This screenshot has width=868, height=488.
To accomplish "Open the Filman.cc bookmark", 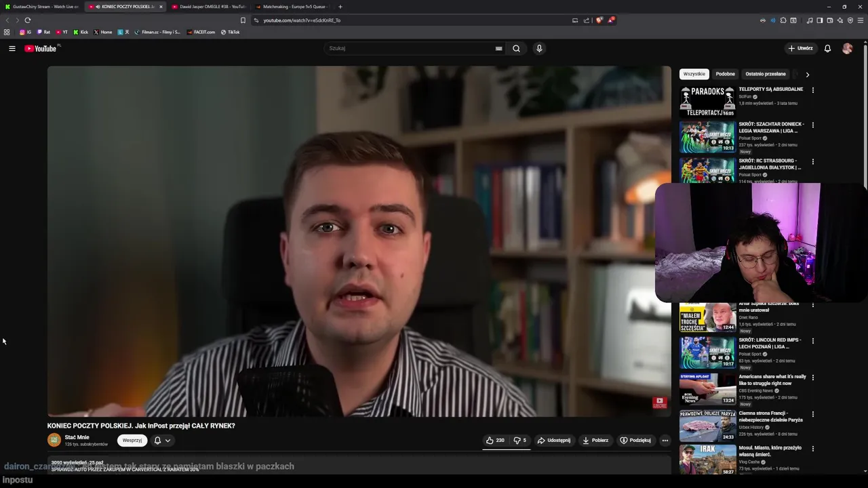I will point(157,32).
